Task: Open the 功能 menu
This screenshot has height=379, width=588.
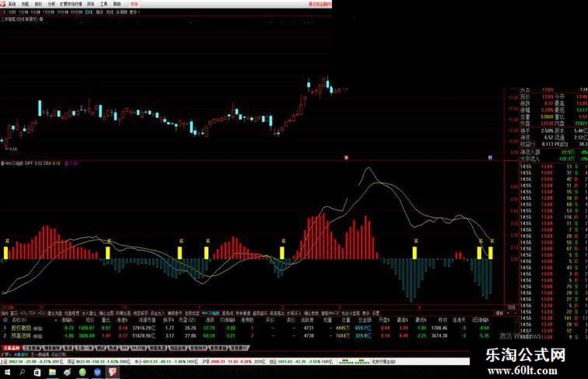Action: coord(25,4)
